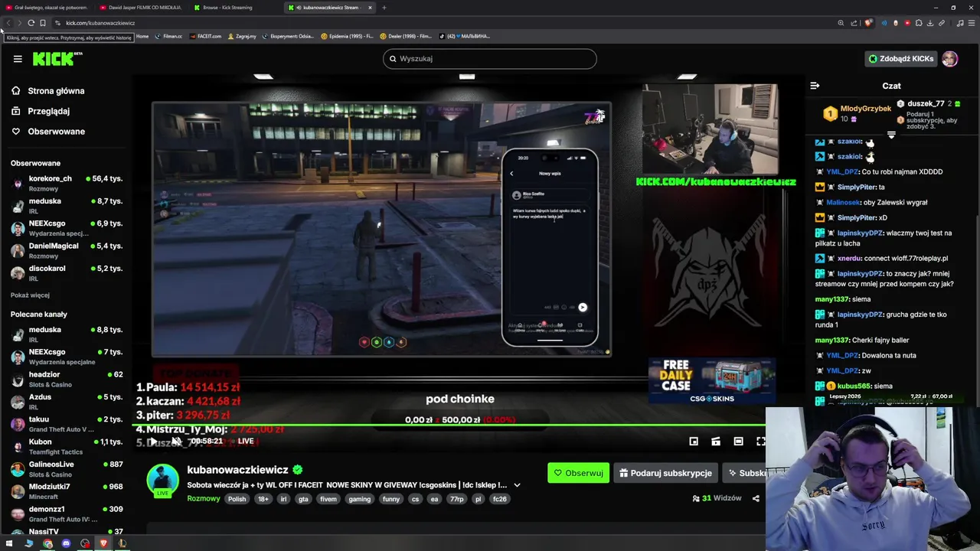Open kubanowaczkiewicz channel avatar

click(x=162, y=480)
